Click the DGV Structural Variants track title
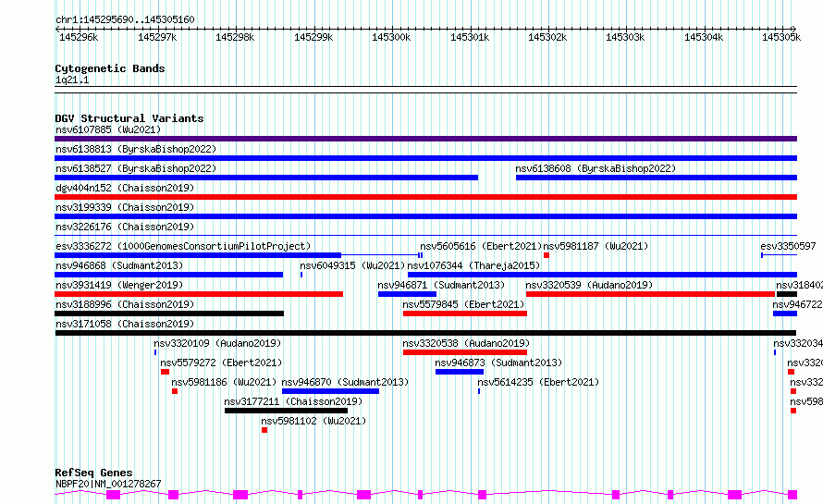 point(129,118)
